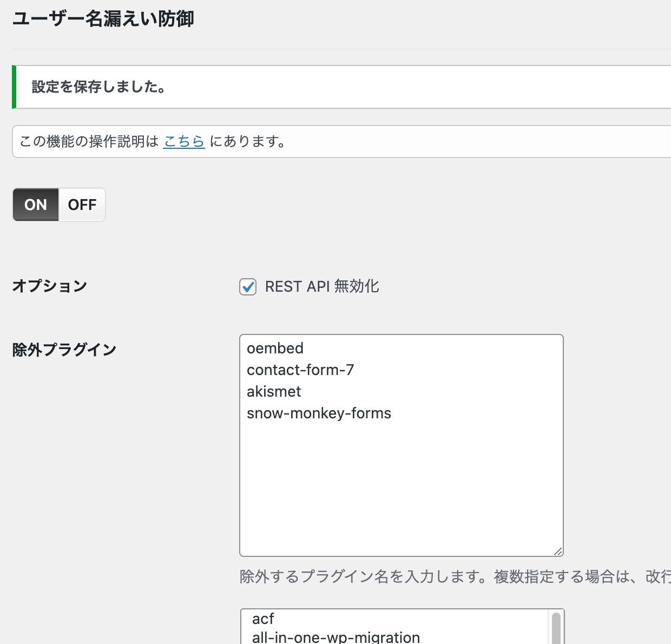Click the textarea resize handle
The image size is (671, 644).
pyautogui.click(x=559, y=552)
